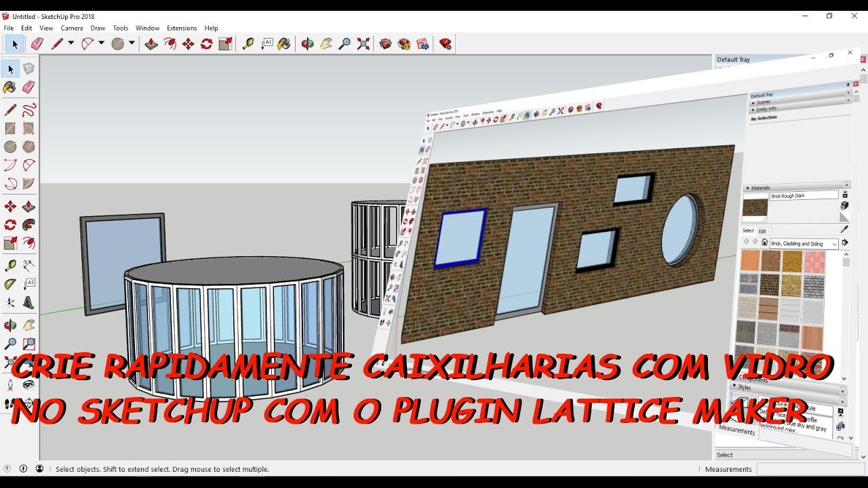Select the shapes tool in the Getting Started toolbar

click(118, 44)
